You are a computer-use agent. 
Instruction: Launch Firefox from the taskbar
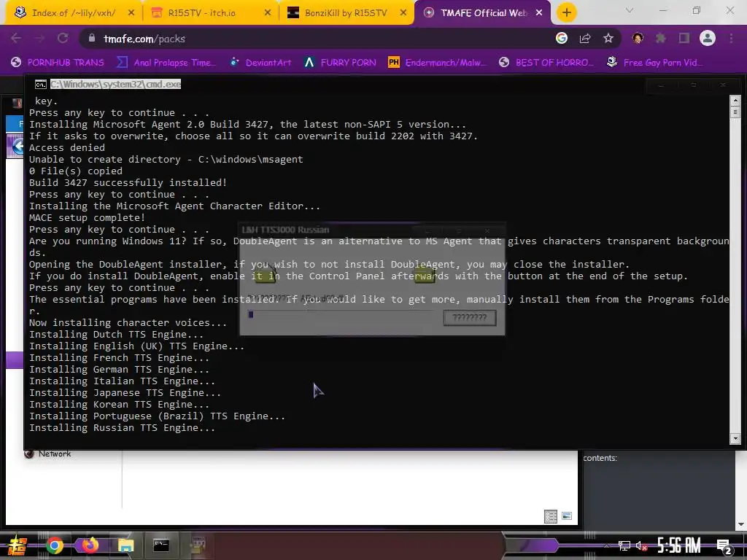point(90,545)
